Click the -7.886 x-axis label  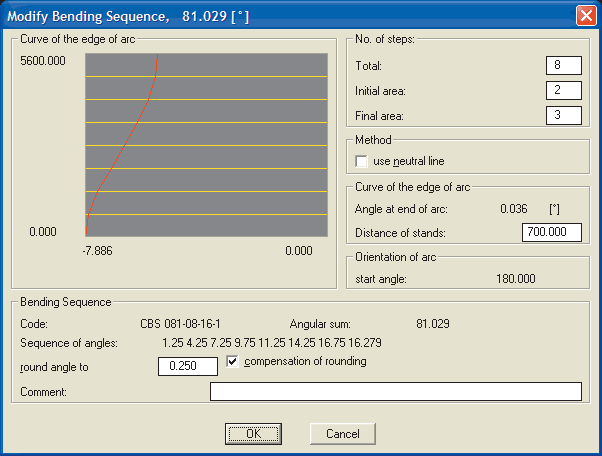96,251
